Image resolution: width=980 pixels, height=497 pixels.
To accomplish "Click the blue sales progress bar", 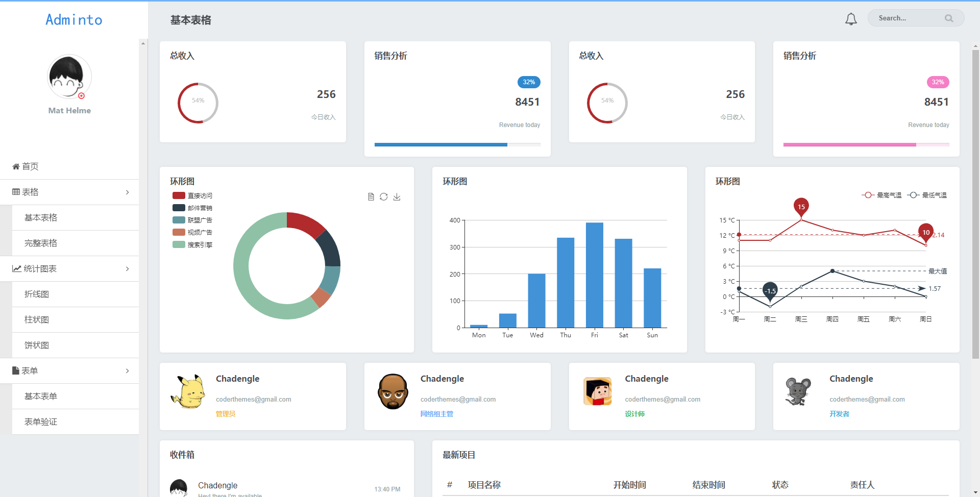I will point(457,145).
